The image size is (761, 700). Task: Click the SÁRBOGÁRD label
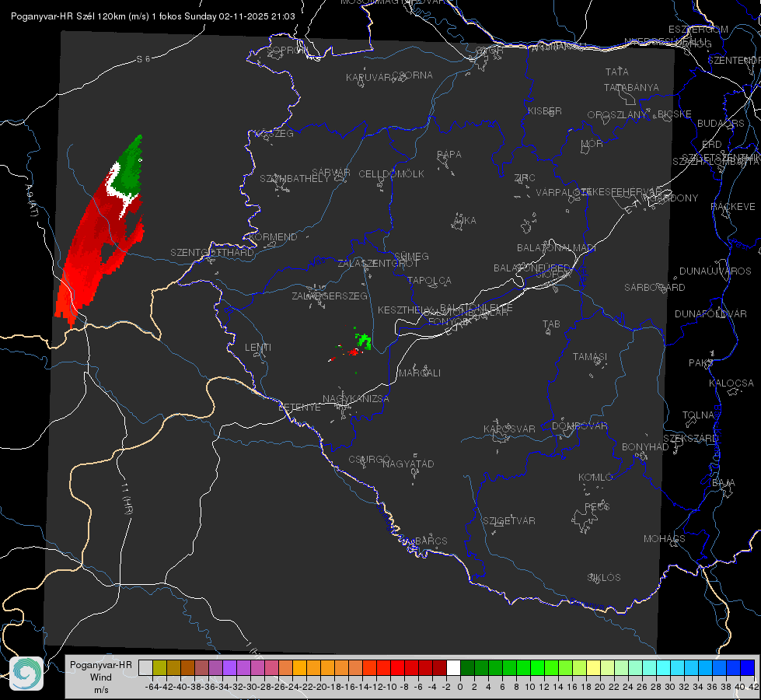tap(655, 288)
